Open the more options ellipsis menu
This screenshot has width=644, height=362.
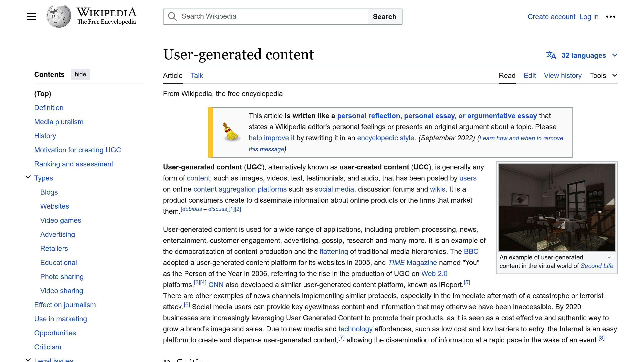(611, 16)
